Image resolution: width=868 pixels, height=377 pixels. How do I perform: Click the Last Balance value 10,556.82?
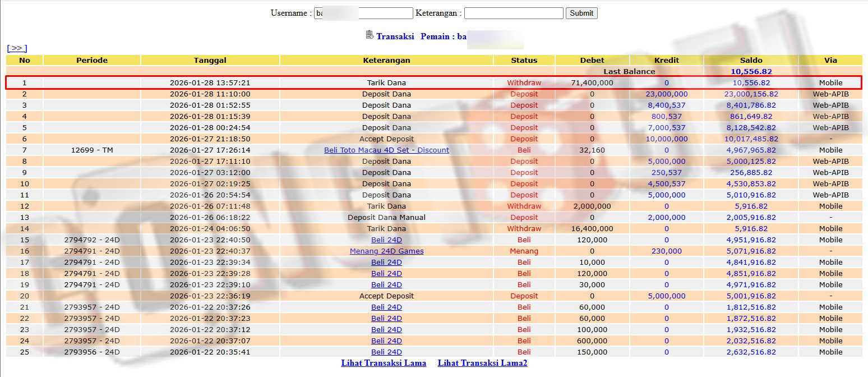751,71
